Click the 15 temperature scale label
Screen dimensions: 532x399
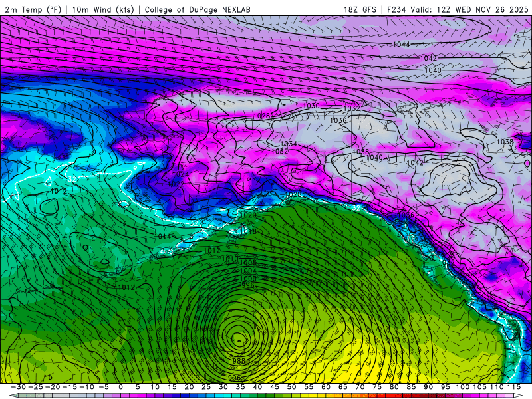pyautogui.click(x=172, y=387)
